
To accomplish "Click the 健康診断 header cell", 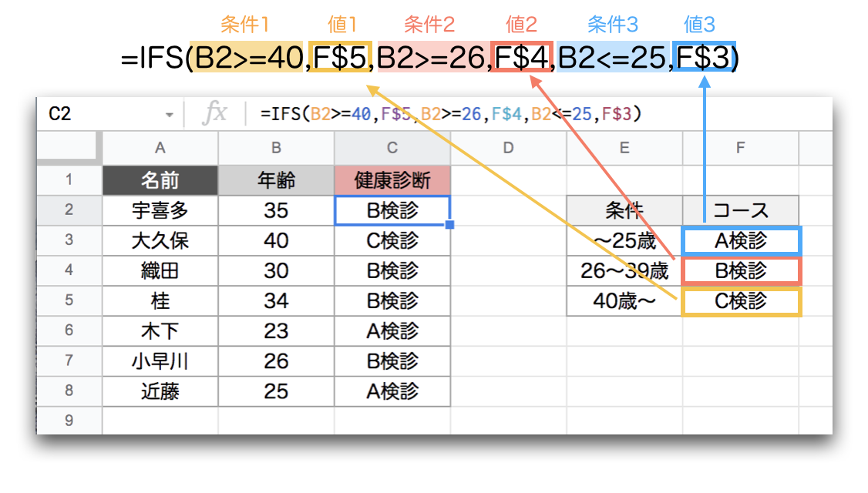I will coord(392,180).
